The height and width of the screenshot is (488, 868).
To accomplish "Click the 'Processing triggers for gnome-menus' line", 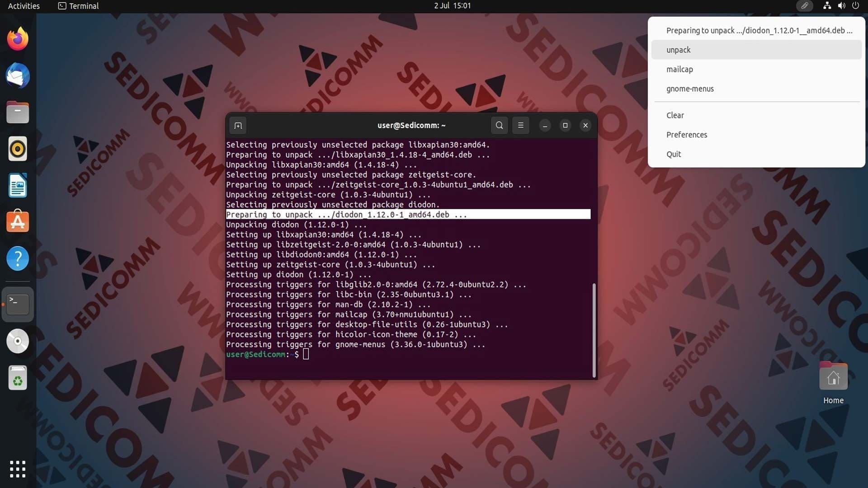I will pos(355,344).
